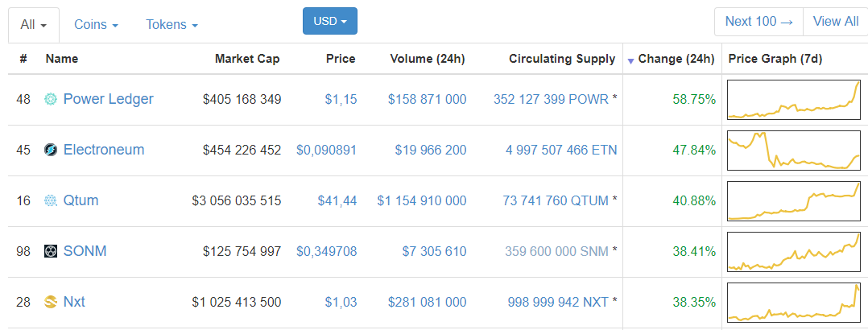The image size is (868, 330).
Task: Click the View All button
Action: (x=835, y=22)
